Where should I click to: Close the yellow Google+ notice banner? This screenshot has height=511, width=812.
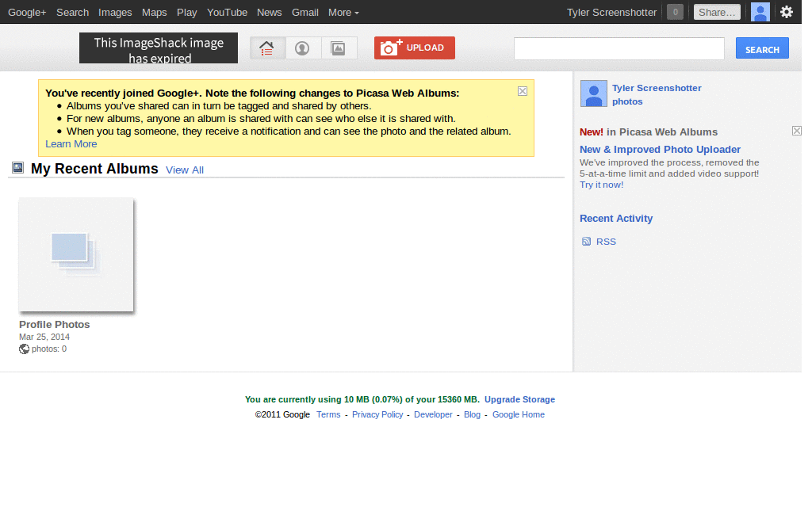pyautogui.click(x=523, y=91)
